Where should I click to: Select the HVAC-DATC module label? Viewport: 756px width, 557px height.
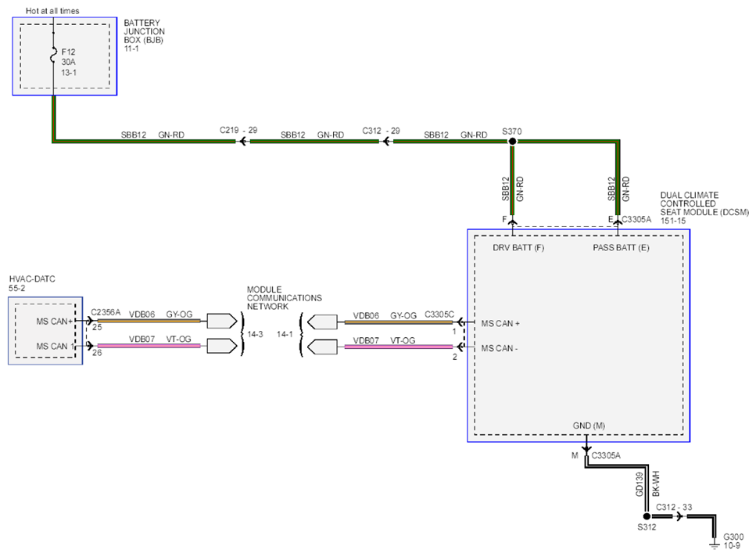32,279
